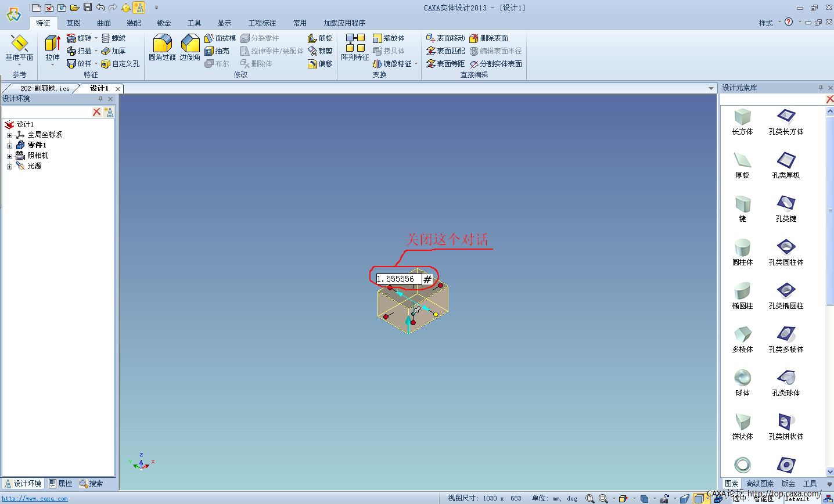
Task: Switch to the 曲面 ribbon tab
Action: [x=104, y=23]
